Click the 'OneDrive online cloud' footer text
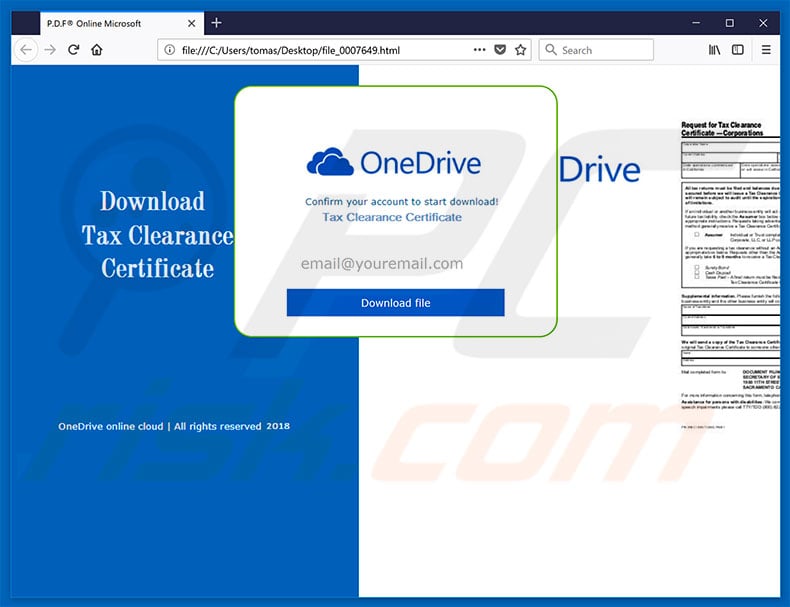Screen dimensions: 790x607 tap(111, 426)
